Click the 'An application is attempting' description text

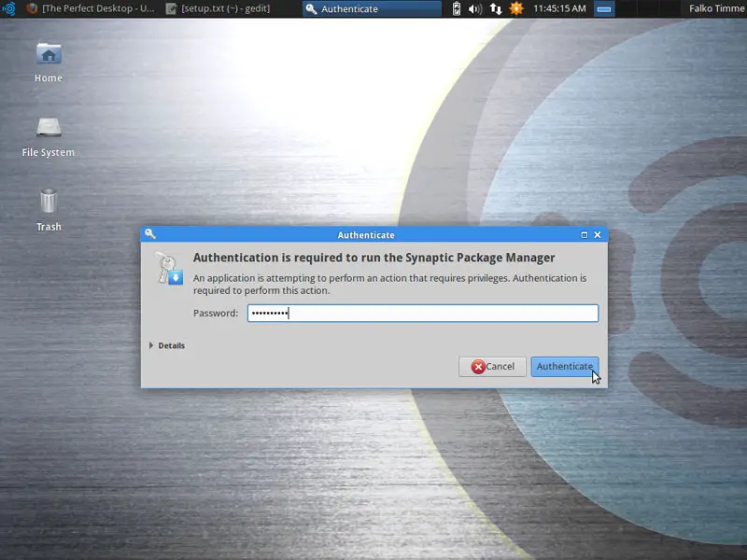(x=389, y=285)
